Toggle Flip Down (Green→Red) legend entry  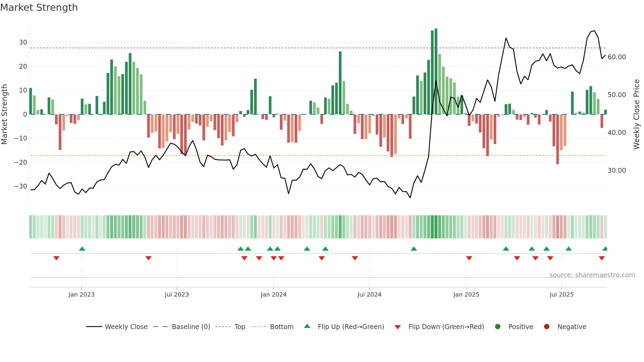tap(439, 327)
